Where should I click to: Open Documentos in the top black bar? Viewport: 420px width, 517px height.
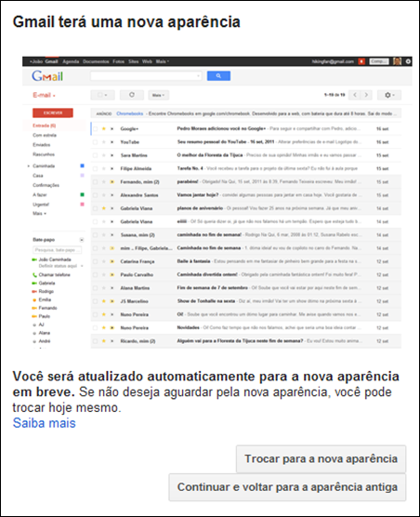click(x=96, y=61)
